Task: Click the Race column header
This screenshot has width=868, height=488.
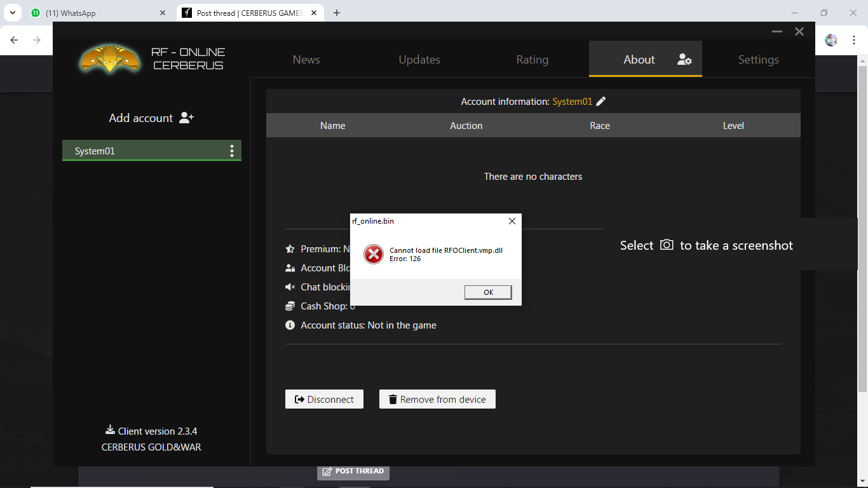Action: coord(600,126)
